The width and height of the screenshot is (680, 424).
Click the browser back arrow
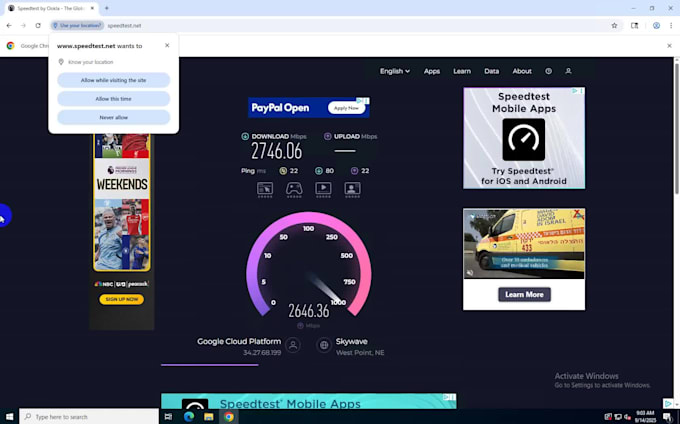point(9,26)
